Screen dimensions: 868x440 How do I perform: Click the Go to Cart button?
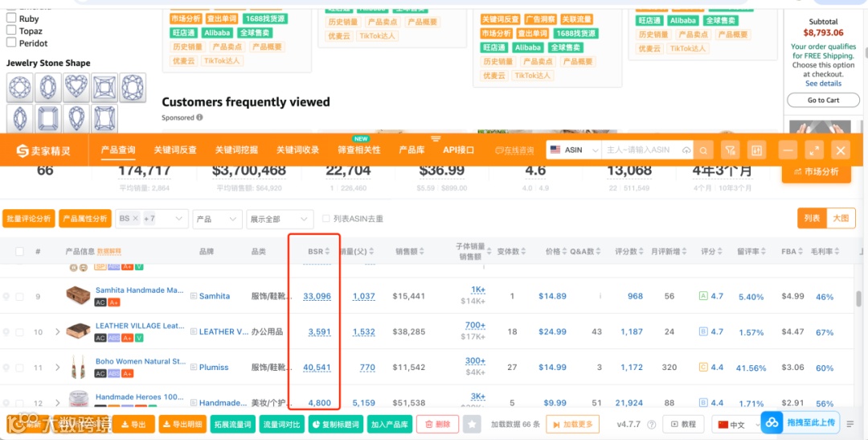click(x=823, y=101)
